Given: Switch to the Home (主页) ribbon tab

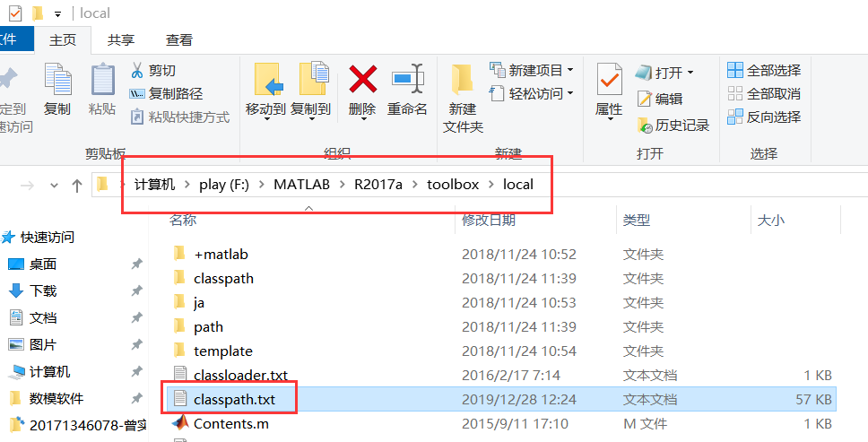Looking at the screenshot, I should point(63,39).
